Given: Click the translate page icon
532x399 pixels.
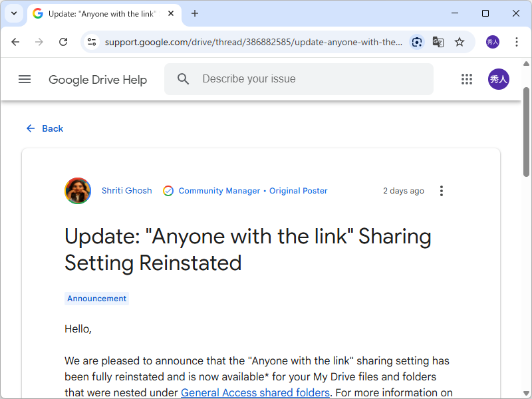Looking at the screenshot, I should (438, 42).
